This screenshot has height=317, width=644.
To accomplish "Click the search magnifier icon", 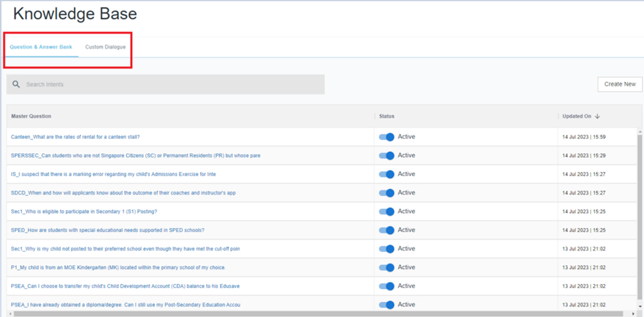I will tap(16, 84).
